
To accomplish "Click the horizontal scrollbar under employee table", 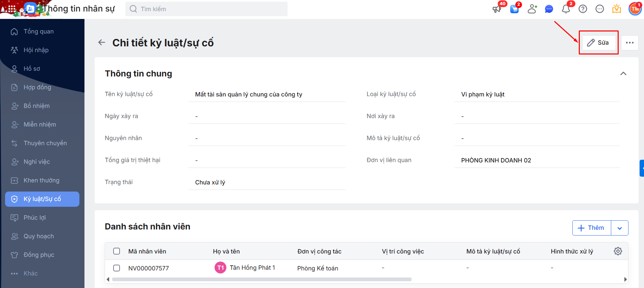I will click(262, 280).
